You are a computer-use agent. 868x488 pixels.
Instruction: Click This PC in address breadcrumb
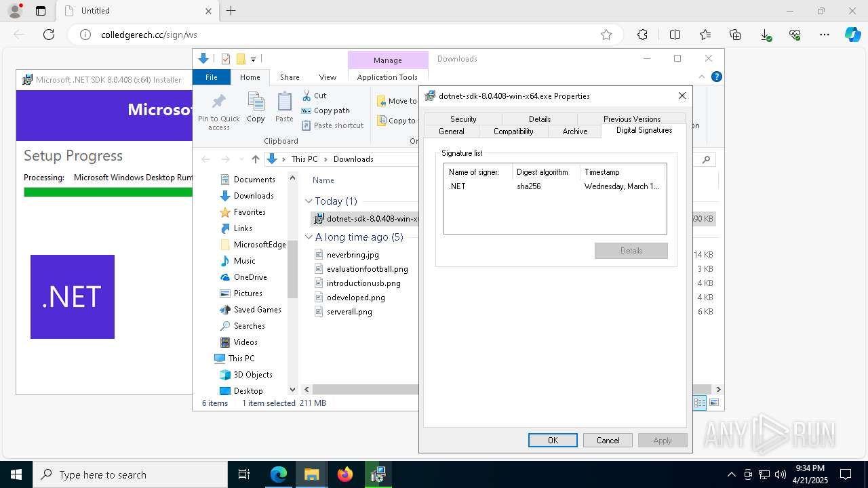click(x=304, y=159)
